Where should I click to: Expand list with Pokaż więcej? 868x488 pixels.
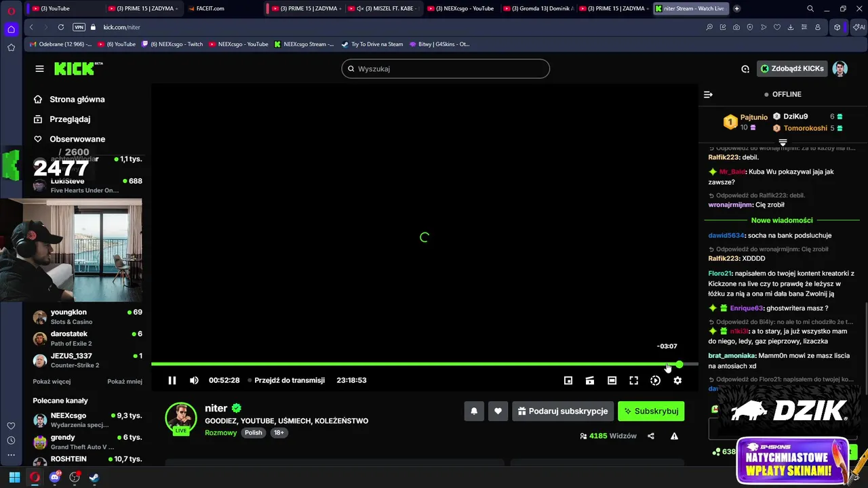pyautogui.click(x=52, y=382)
